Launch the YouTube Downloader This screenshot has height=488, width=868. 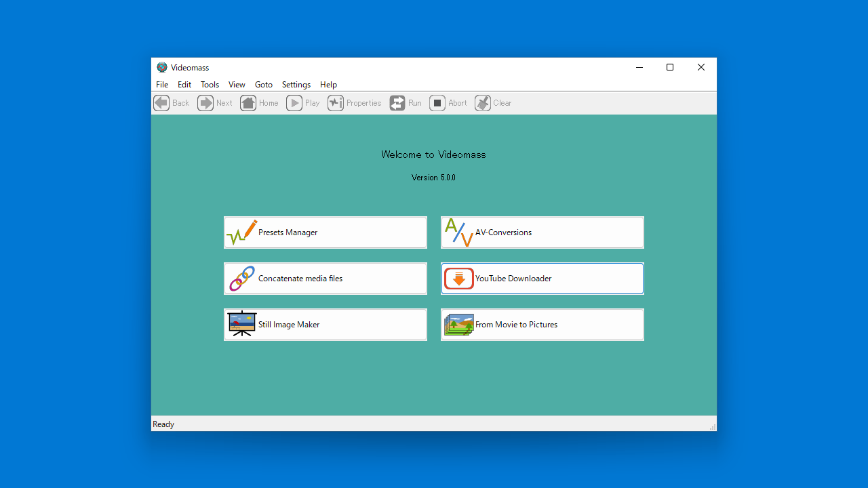point(542,279)
